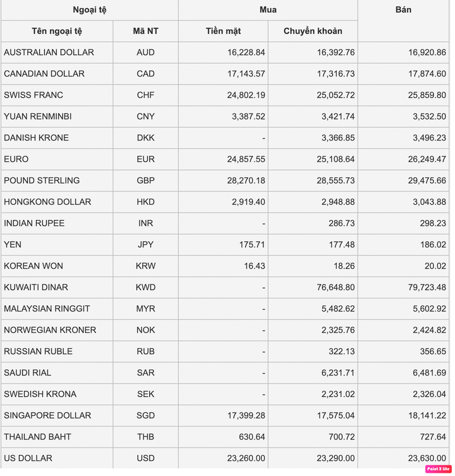Select the "Mã NT" header cell
Viewport: 455px width, 476px height.
coord(145,31)
